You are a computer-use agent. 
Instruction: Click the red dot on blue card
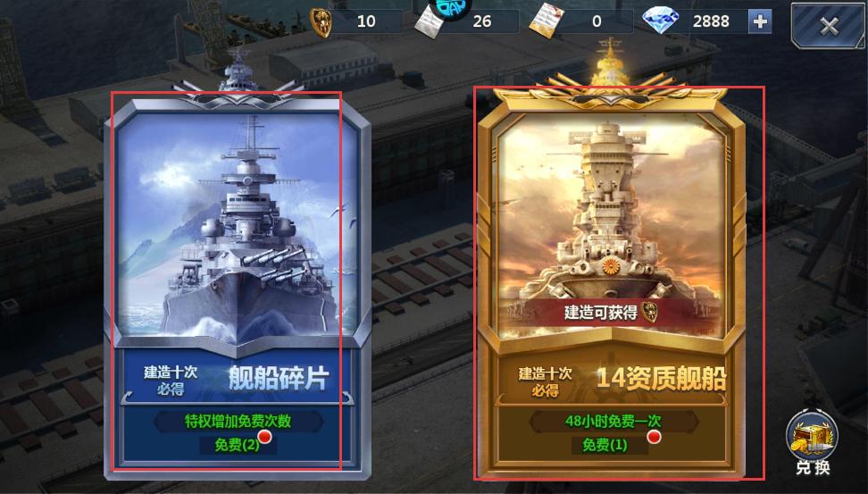(x=265, y=437)
